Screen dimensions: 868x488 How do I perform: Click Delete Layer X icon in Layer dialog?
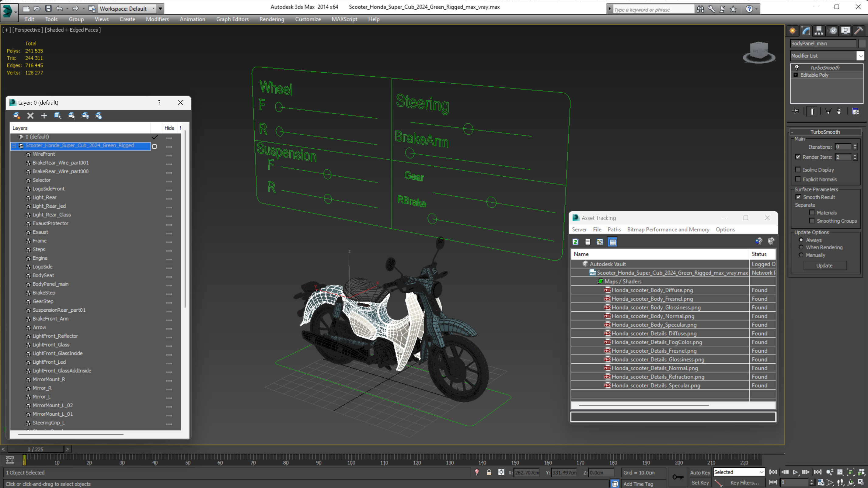coord(30,116)
